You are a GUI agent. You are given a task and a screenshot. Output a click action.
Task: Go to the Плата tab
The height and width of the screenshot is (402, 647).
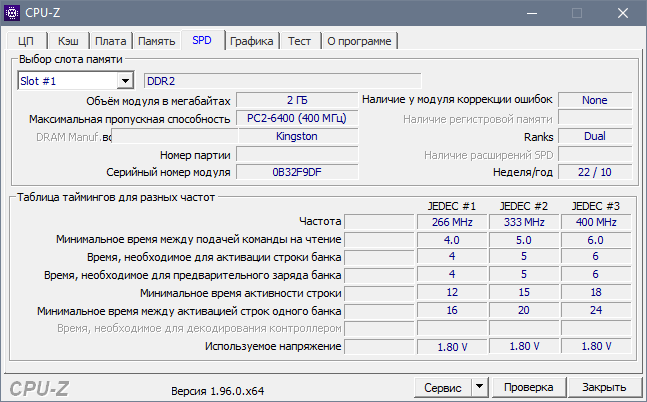(x=110, y=41)
